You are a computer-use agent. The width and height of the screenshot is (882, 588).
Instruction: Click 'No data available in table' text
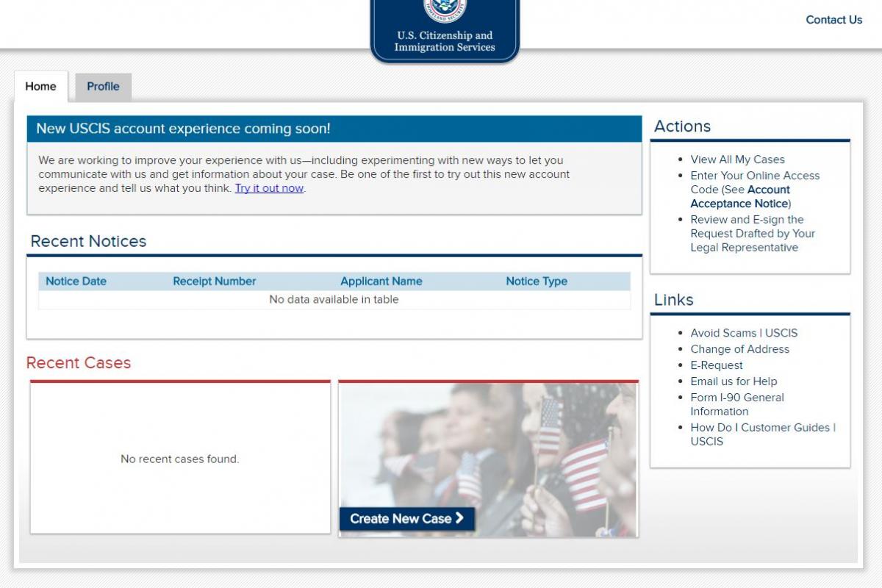click(x=334, y=300)
